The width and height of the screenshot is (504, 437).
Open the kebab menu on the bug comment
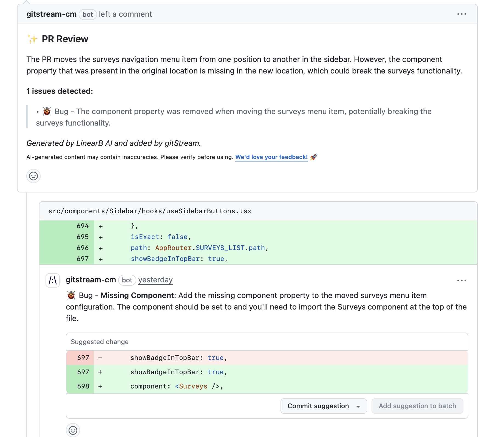pos(462,280)
